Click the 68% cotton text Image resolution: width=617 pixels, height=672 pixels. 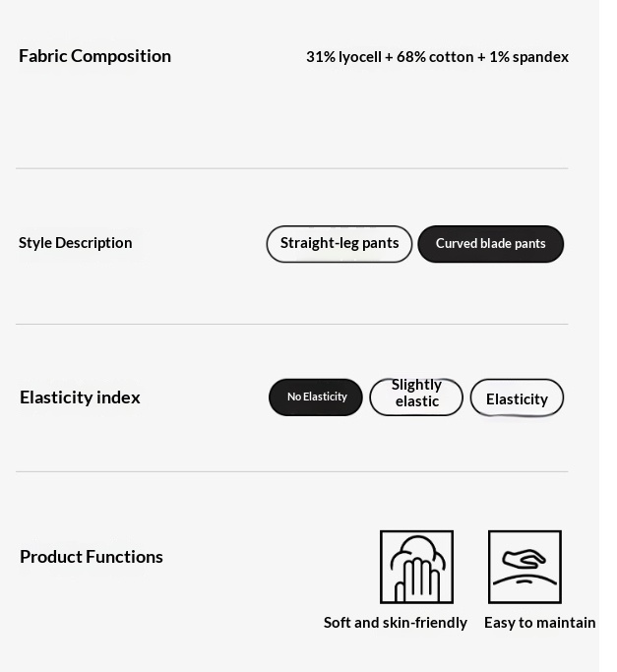coord(435,56)
